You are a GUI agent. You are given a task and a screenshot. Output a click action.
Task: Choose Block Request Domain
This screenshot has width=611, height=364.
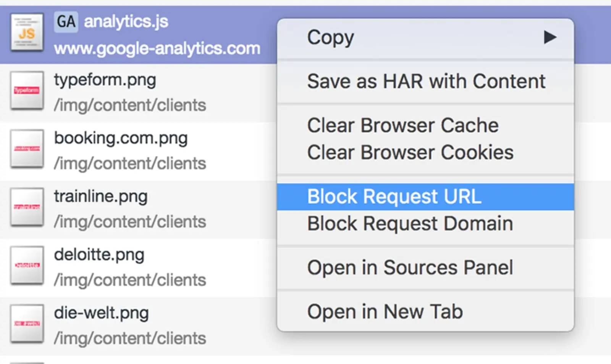[x=410, y=224]
